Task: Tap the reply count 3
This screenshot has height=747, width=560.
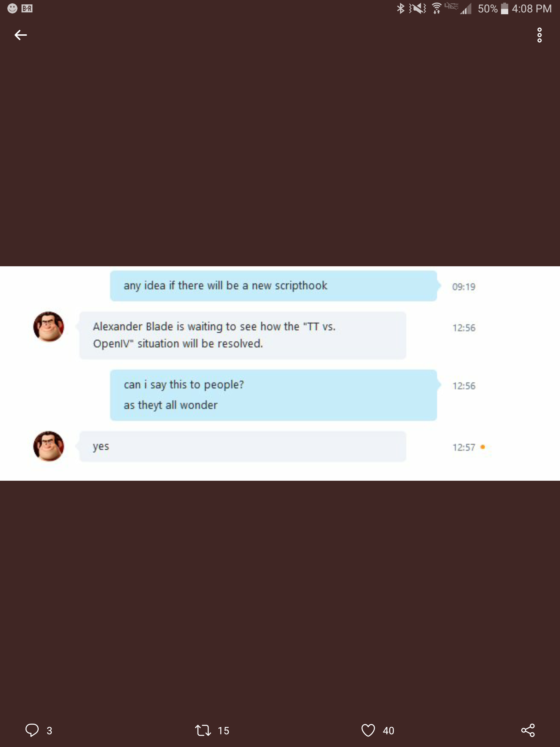Action: tap(49, 731)
